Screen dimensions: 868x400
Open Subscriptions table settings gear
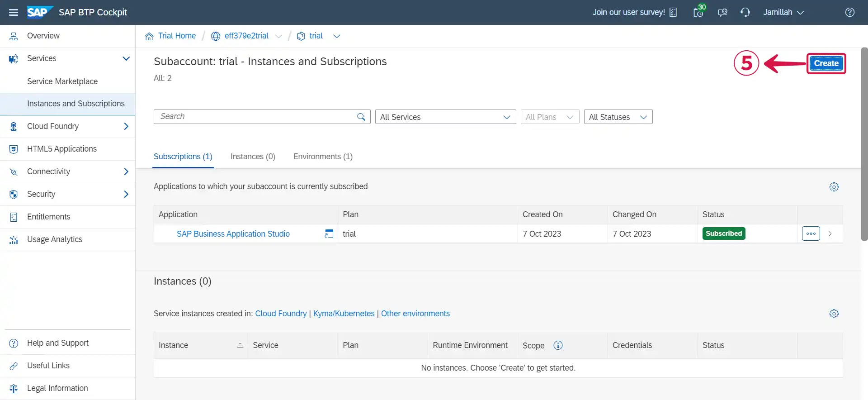tap(834, 187)
